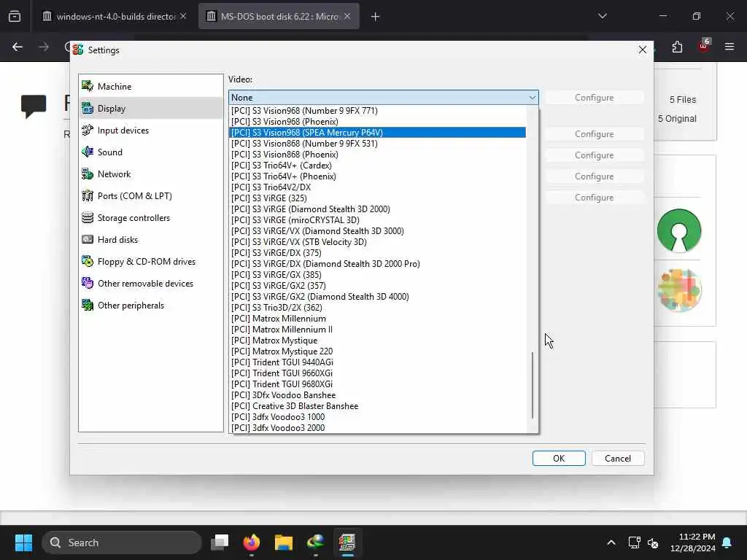Screen dimensions: 747x560
Task: Choose S3 ViRGE/VX (STB Velocity 3D)
Action: coord(377,242)
